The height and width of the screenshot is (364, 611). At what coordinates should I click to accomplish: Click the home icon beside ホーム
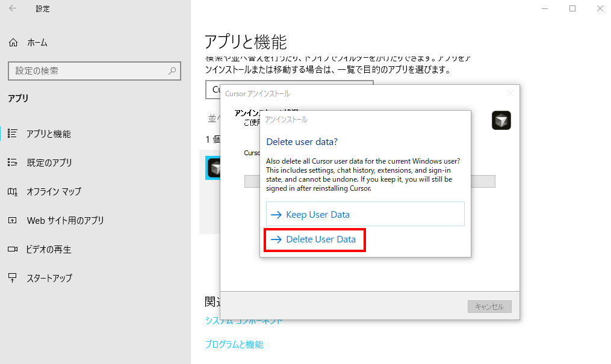pyautogui.click(x=13, y=43)
